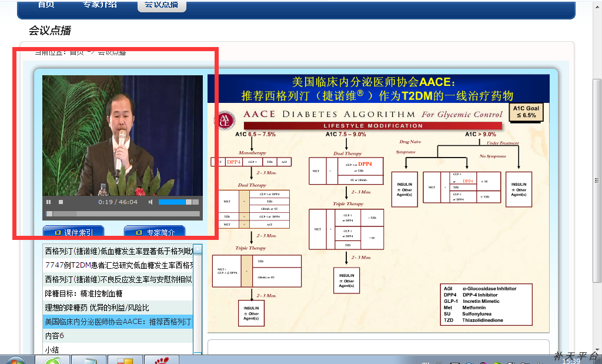Select the 小结 entry
Viewport: 602px width, 364px height.
point(118,349)
